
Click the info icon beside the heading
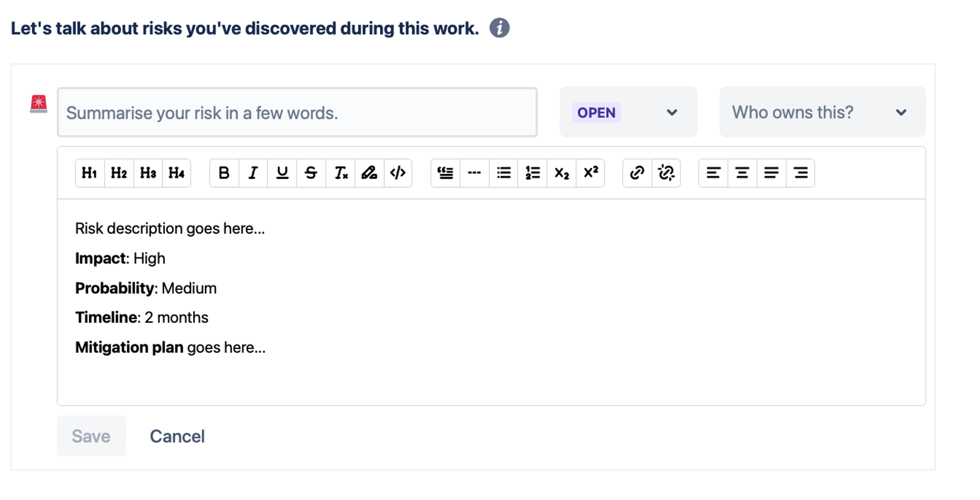499,28
